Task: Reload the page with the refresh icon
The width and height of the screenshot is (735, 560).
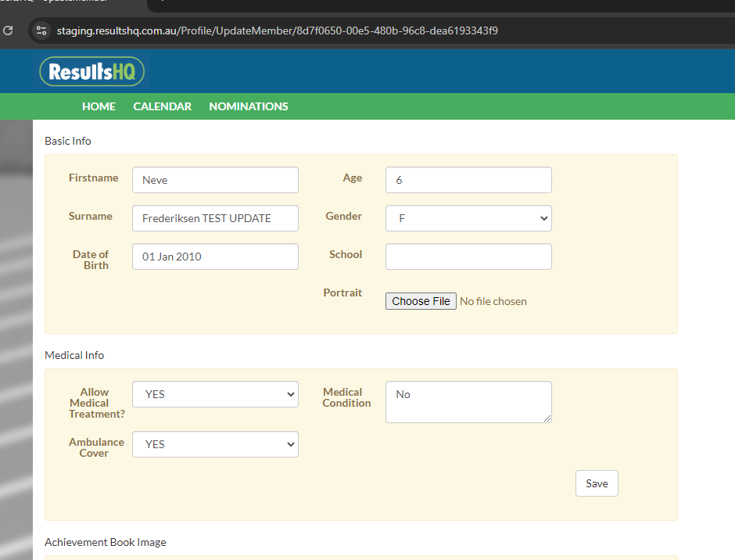Action: (8, 31)
